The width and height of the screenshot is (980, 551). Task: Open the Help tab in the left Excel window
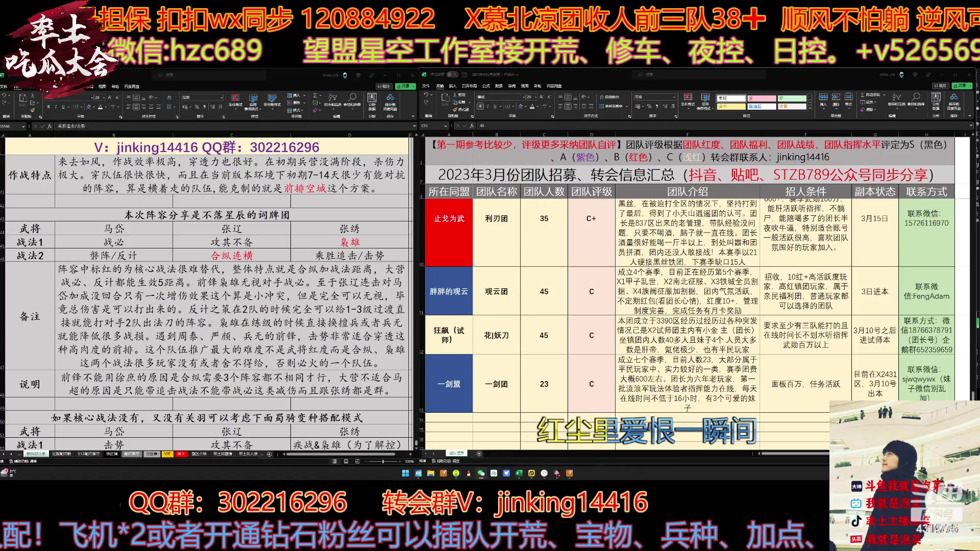(x=115, y=86)
